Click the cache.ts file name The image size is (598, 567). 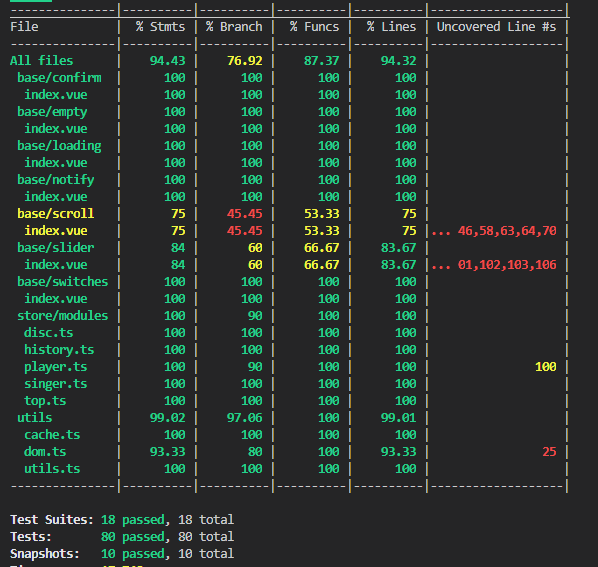point(52,435)
